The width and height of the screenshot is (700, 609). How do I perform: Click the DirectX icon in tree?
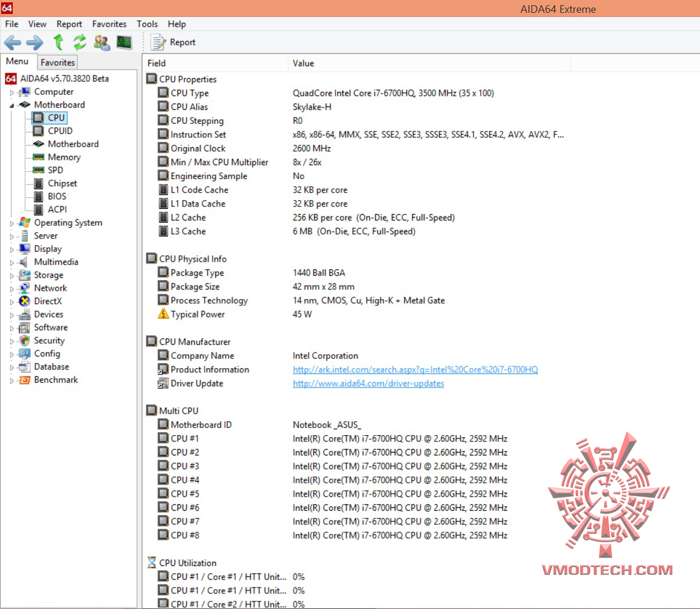(24, 301)
